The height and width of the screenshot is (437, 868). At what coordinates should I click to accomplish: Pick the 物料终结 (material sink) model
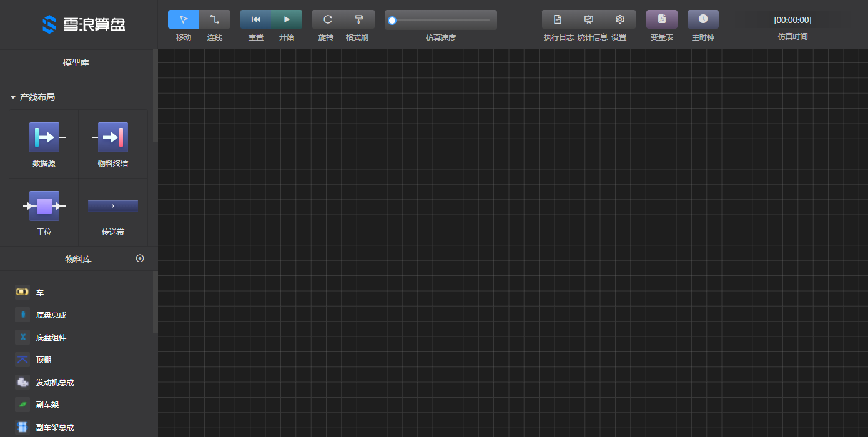tap(113, 138)
